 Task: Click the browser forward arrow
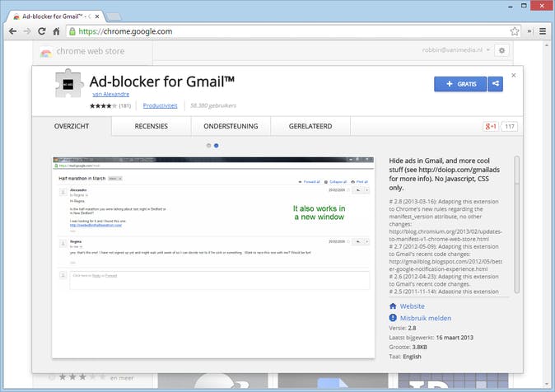point(27,31)
